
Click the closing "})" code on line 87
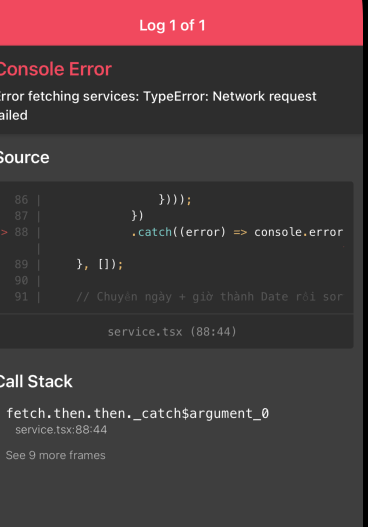pyautogui.click(x=137, y=215)
